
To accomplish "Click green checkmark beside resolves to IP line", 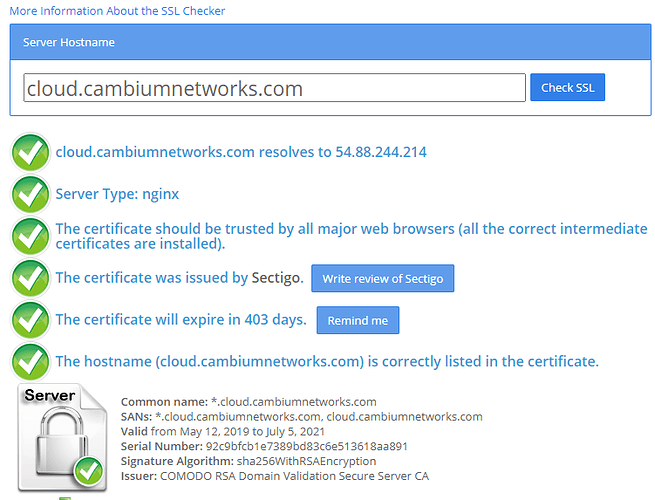I will 30,152.
